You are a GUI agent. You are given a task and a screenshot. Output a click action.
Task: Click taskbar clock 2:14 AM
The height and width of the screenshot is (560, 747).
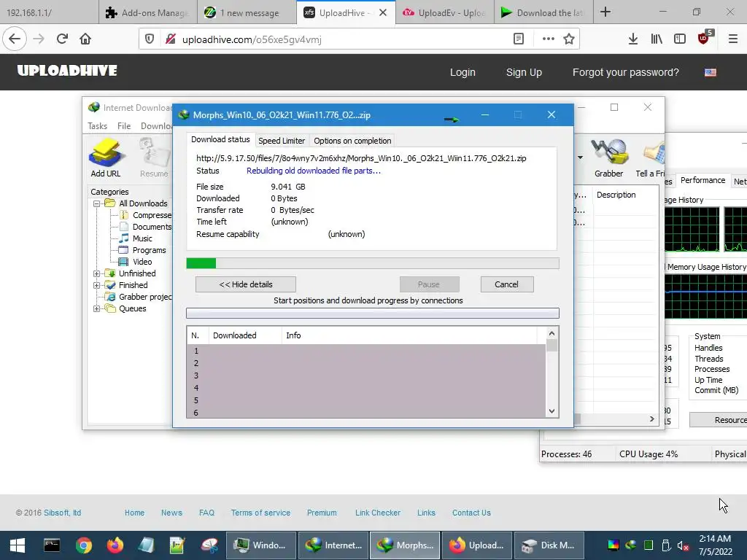point(715,539)
